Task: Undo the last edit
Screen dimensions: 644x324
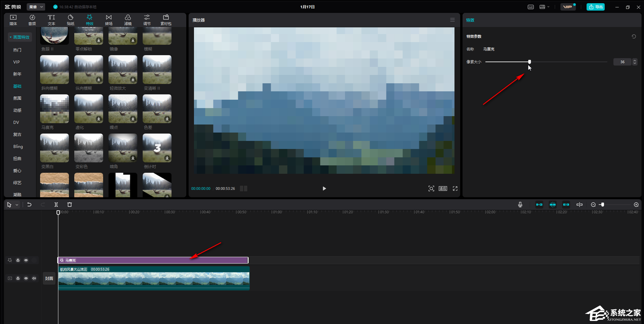Action: point(29,205)
